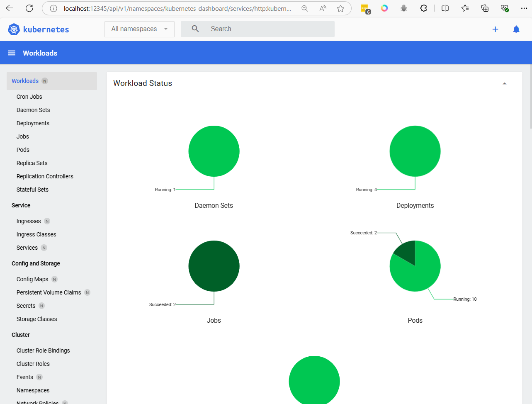The width and height of the screenshot is (532, 404).
Task: Click the Cluster section heading
Action: [x=21, y=335]
